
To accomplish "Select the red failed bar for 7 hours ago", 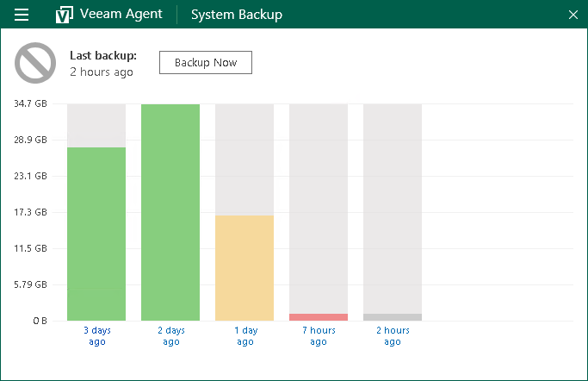I will [319, 316].
